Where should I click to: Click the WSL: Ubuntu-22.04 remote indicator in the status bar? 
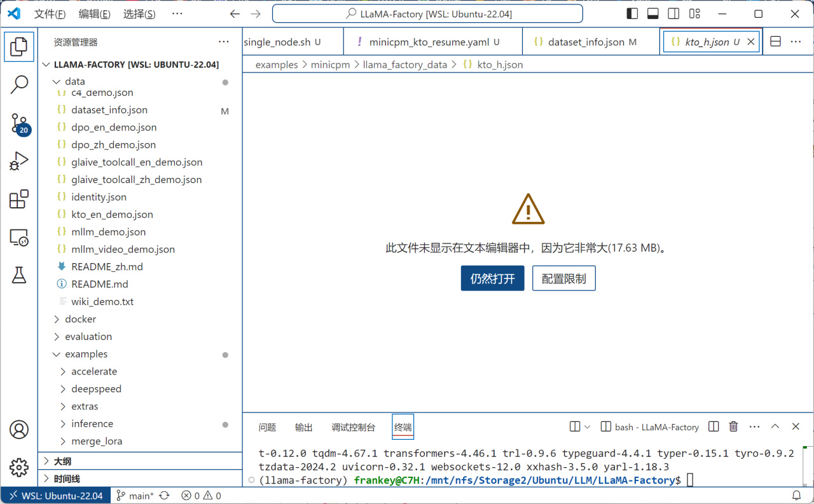[x=55, y=496]
